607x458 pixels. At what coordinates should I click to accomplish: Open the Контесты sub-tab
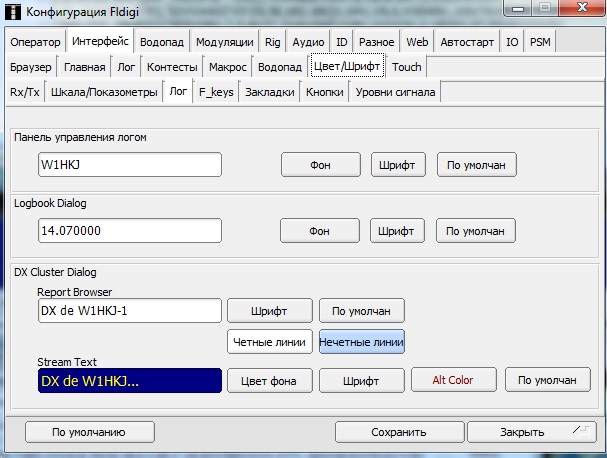[172, 67]
